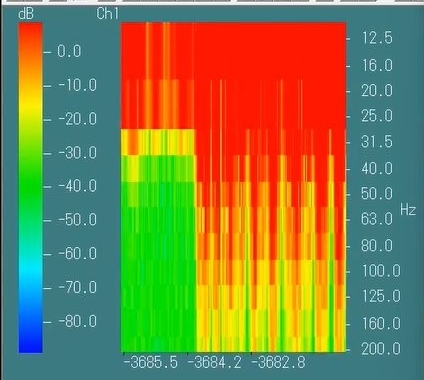
Task: Click the dB color scale bar
Action: [x=31, y=188]
